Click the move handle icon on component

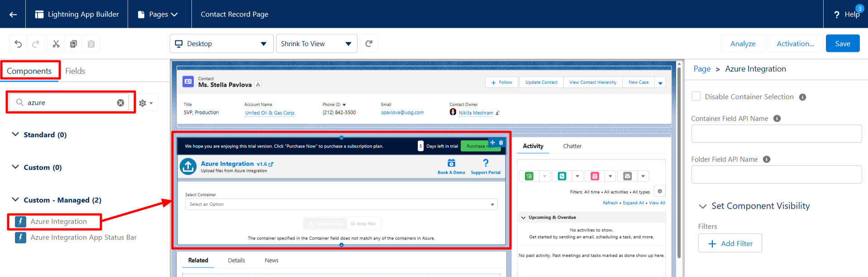tap(492, 142)
